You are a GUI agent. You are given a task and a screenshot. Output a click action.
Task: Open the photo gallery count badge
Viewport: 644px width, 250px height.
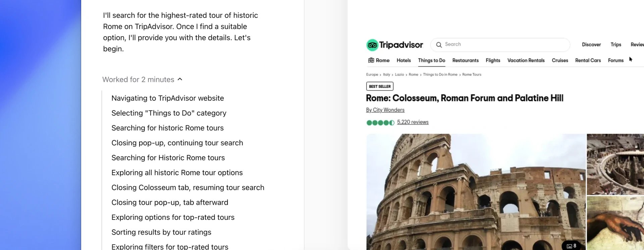click(572, 246)
